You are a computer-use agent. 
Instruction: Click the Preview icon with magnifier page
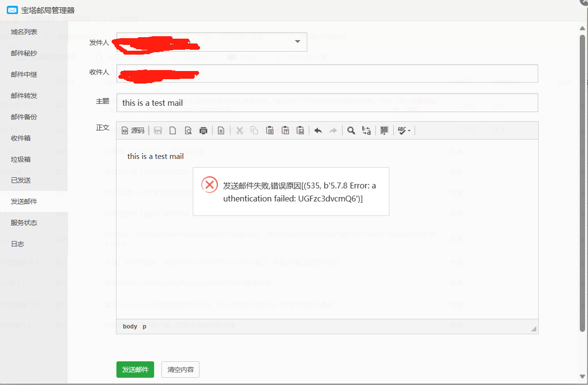tap(188, 130)
